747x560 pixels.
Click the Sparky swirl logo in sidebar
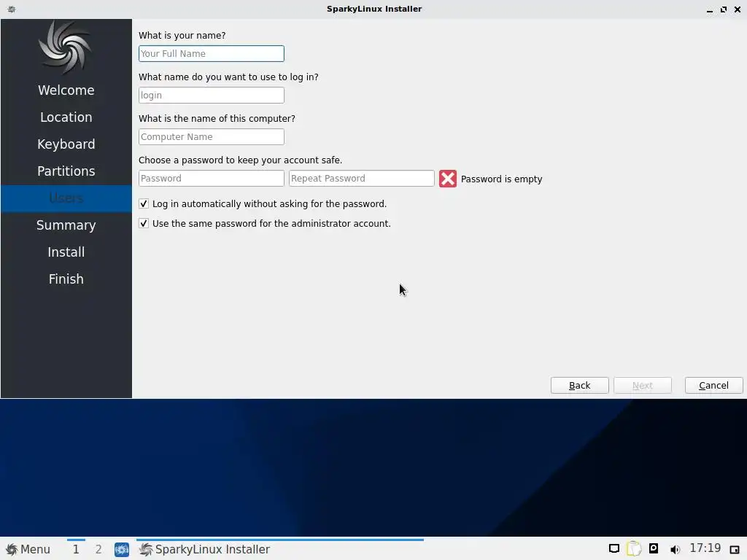65,47
